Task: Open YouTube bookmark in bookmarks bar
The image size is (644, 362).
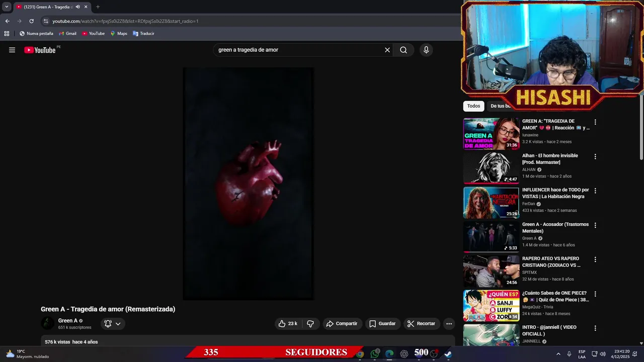Action: (94, 34)
